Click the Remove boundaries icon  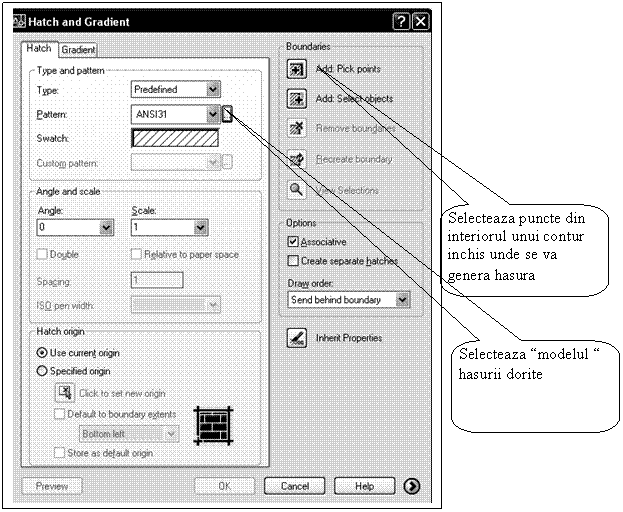coord(296,128)
